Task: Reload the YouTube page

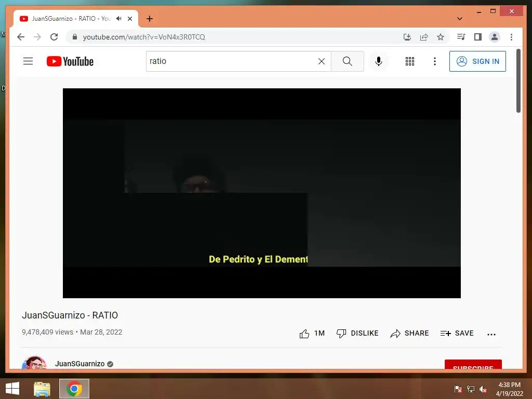Action: 54,37
